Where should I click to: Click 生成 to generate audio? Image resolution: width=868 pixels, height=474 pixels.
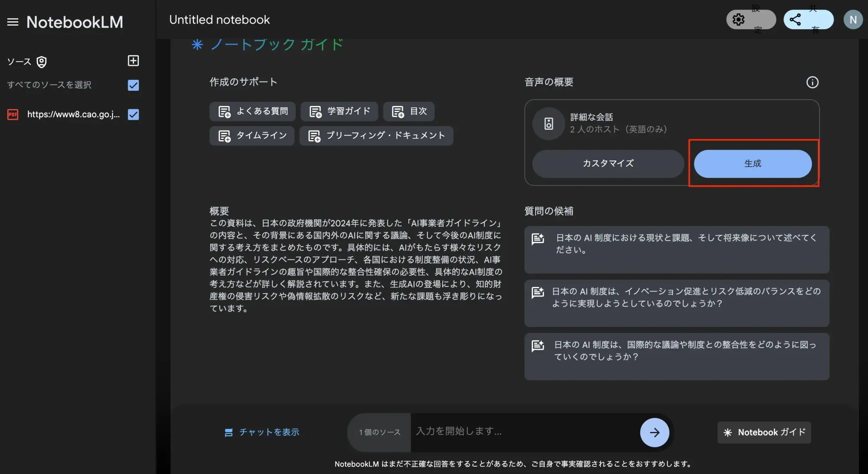tap(753, 164)
